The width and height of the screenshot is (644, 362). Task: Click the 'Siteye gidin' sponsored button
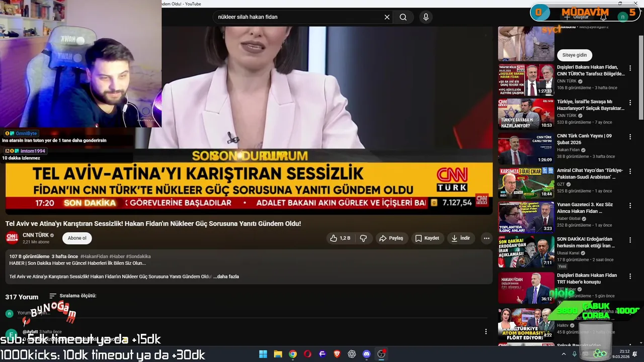[x=575, y=55]
